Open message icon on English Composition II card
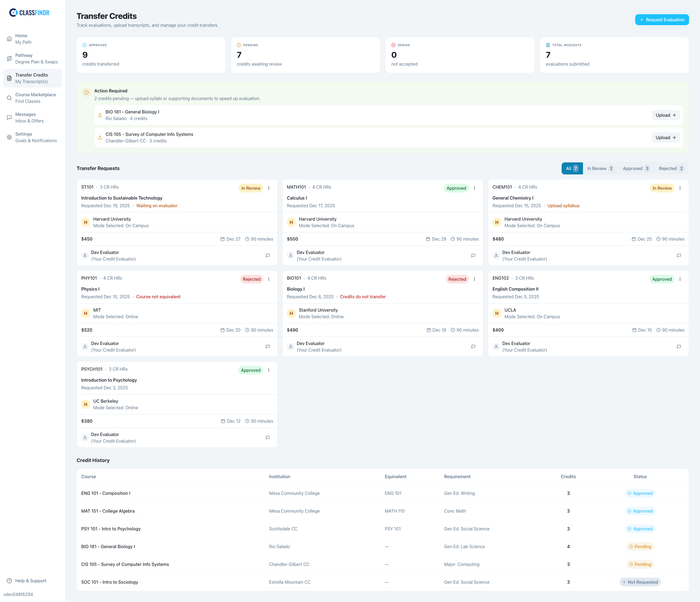The width and height of the screenshot is (700, 602). click(679, 346)
